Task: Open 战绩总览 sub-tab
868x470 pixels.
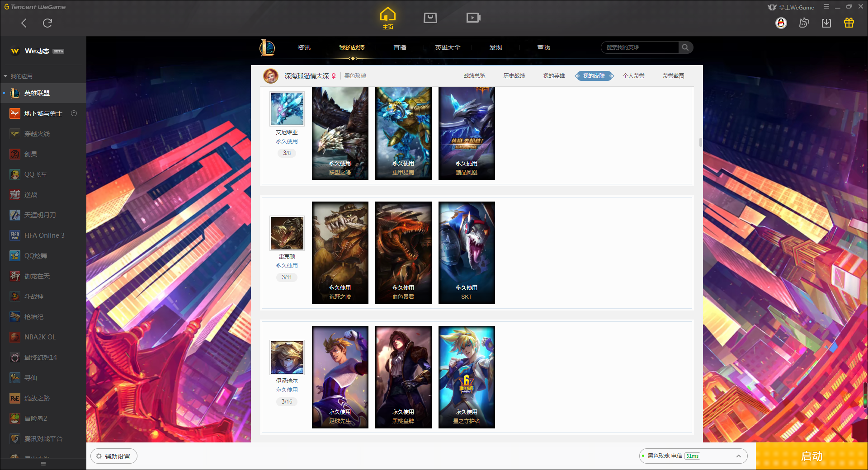Action: pos(474,76)
